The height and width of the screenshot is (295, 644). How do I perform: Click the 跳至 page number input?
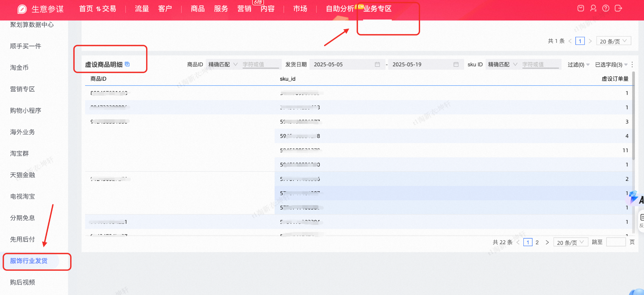(x=616, y=242)
